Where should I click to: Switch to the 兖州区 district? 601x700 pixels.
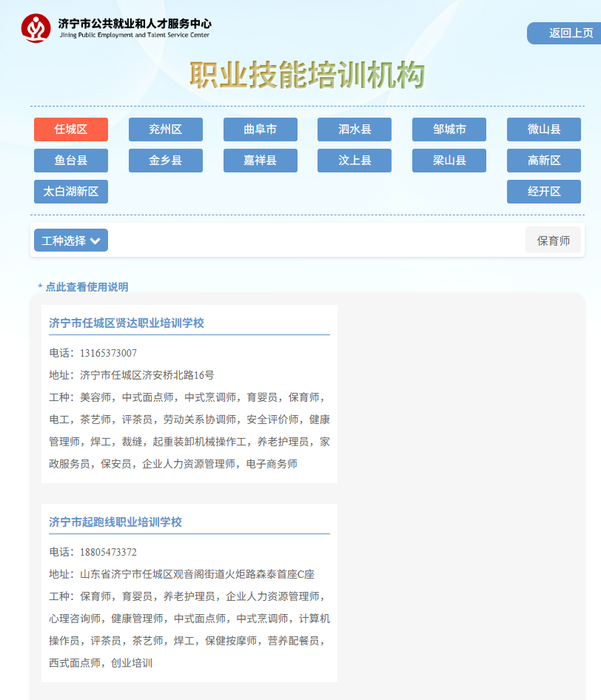tap(166, 129)
